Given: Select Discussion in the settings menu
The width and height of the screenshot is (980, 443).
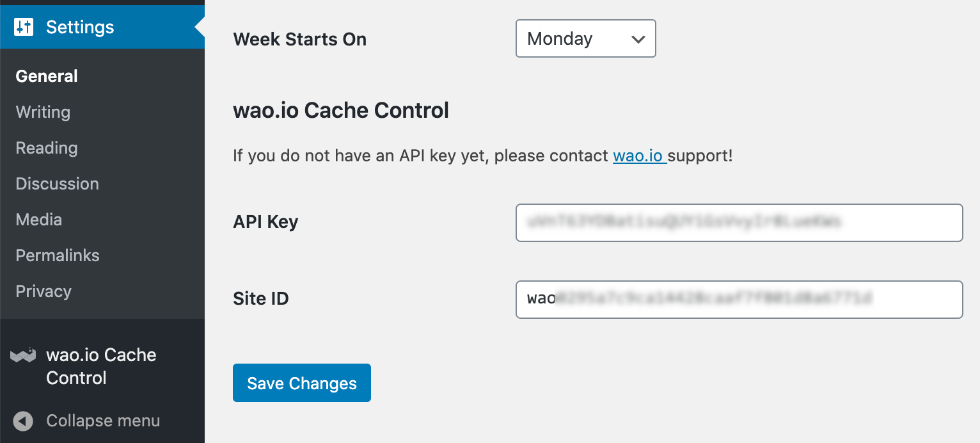Looking at the screenshot, I should click(58, 184).
